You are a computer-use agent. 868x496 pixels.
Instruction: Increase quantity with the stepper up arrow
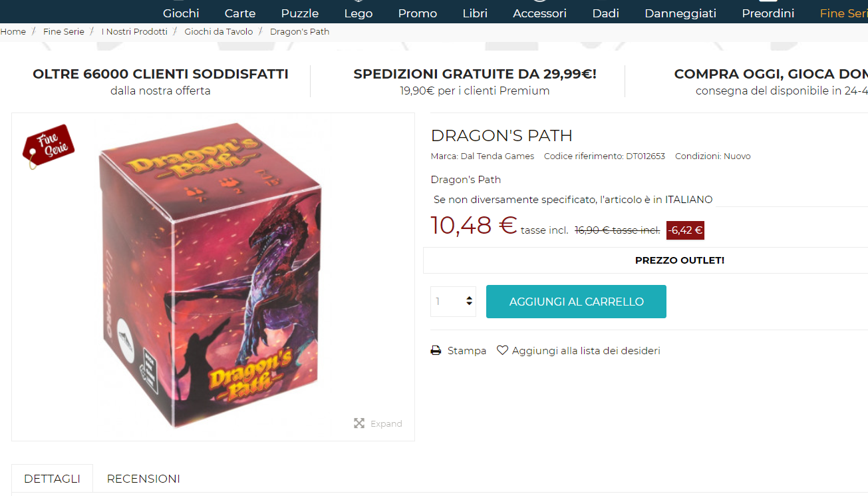470,298
